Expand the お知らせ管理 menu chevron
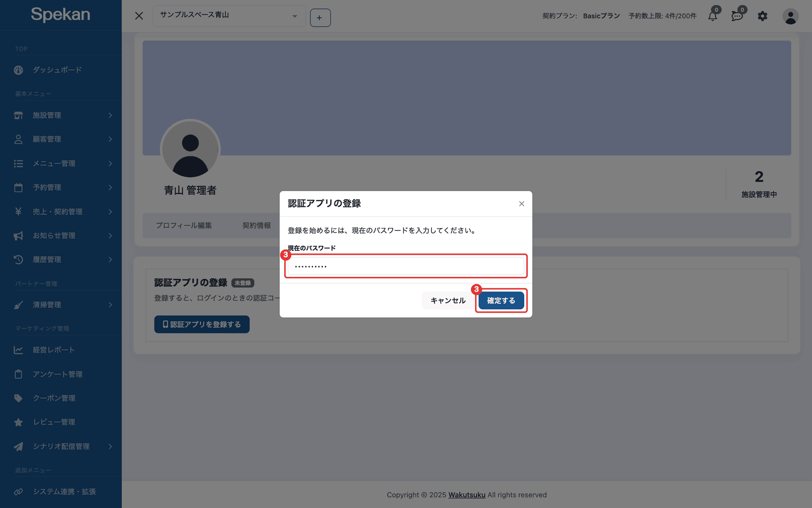 coord(110,236)
